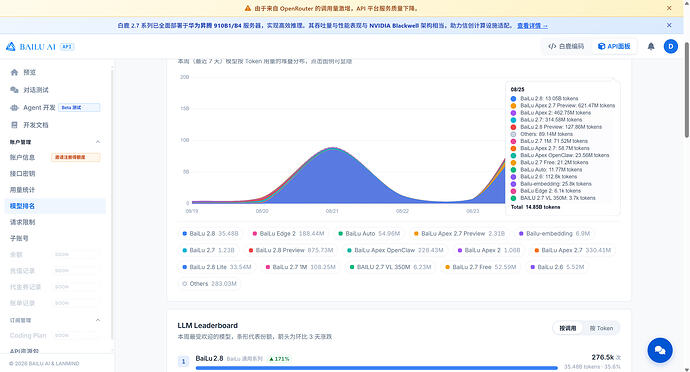Image resolution: width=690 pixels, height=372 pixels.
Task: Click the chat icon beside 对话测试
Action: pyautogui.click(x=14, y=90)
